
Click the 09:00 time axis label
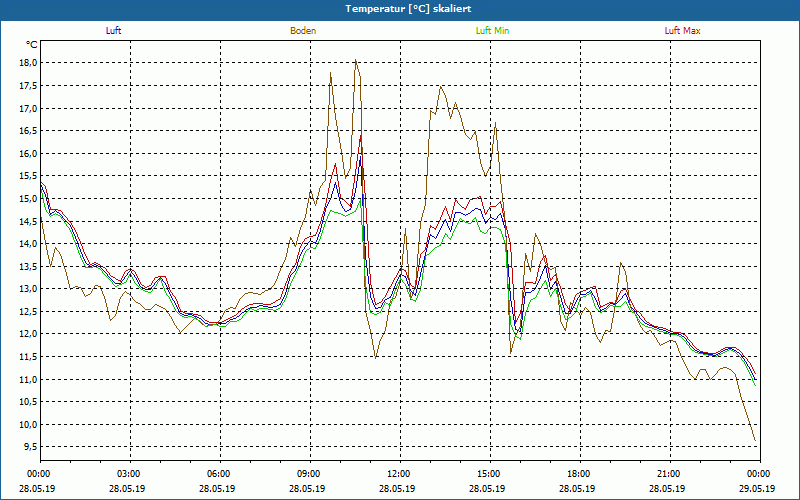pyautogui.click(x=309, y=474)
